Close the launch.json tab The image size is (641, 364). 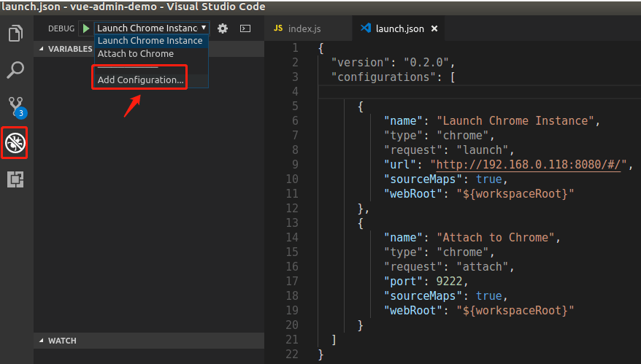pos(434,28)
